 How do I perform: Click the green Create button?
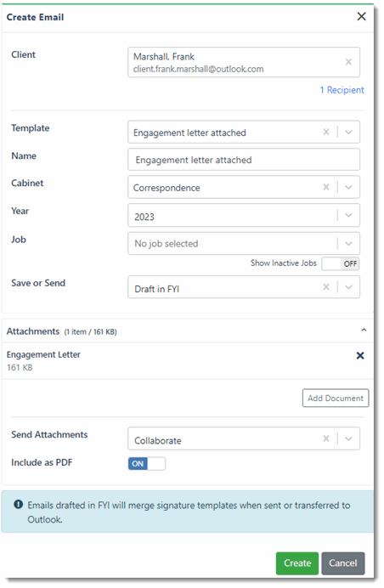(x=297, y=563)
